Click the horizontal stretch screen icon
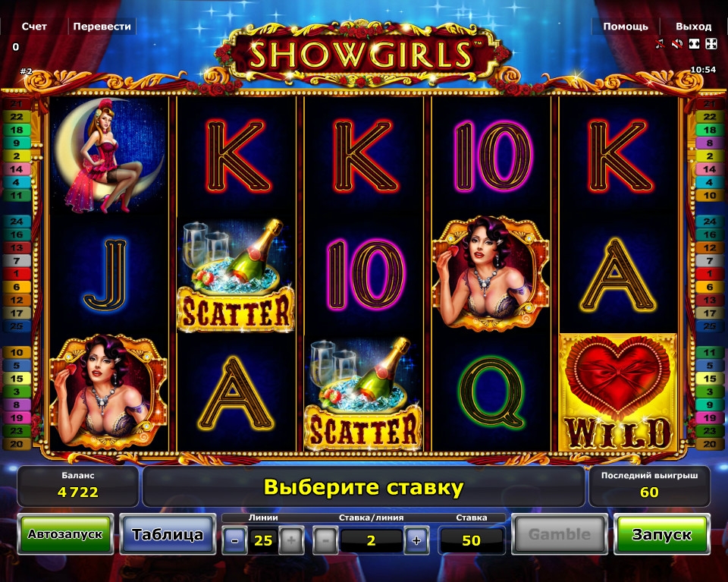 [x=694, y=44]
